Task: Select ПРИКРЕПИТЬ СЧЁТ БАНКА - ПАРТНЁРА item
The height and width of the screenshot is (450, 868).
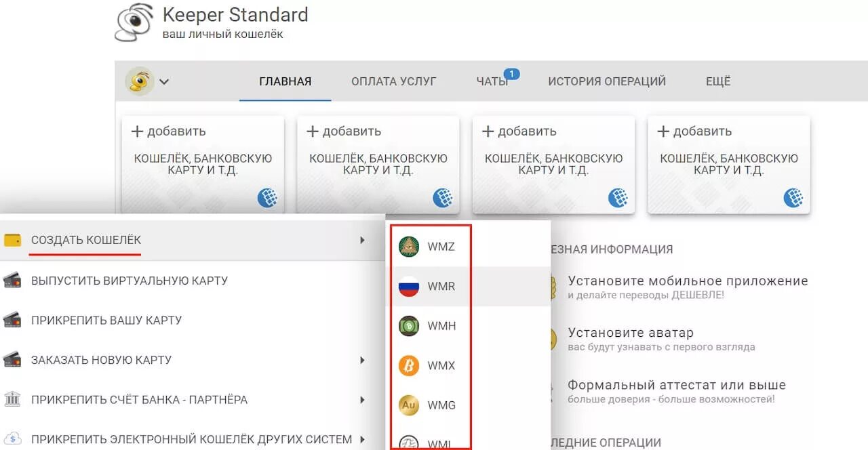Action: point(193,400)
